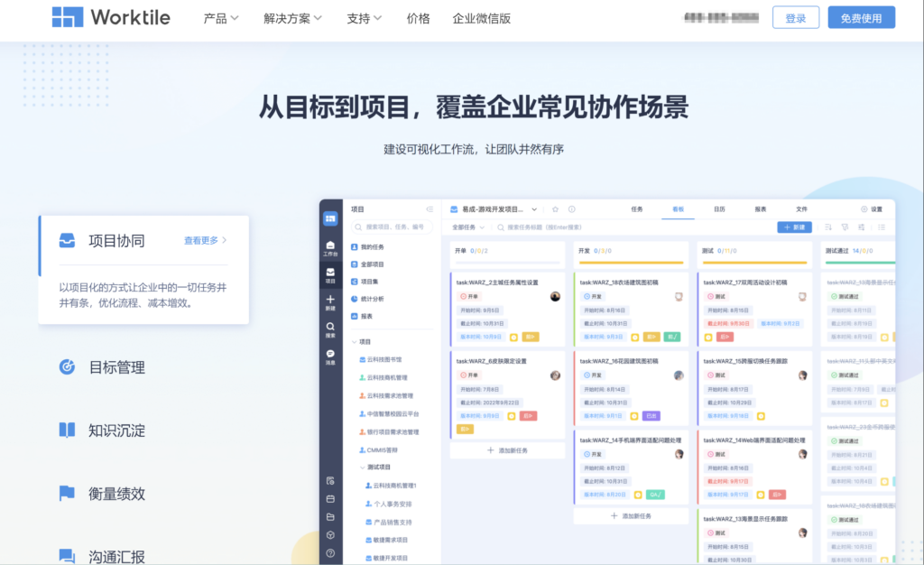
Task: Select 项目集 in project panel
Action: coord(365,282)
